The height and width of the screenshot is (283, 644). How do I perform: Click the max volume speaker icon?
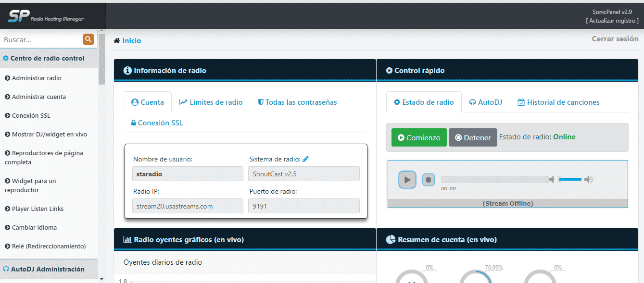tap(589, 180)
